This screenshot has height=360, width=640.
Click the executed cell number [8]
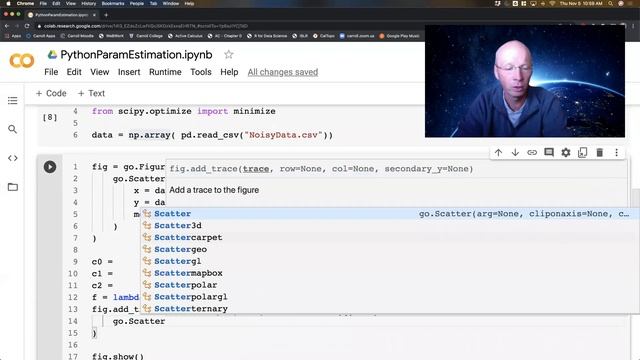tap(50, 118)
